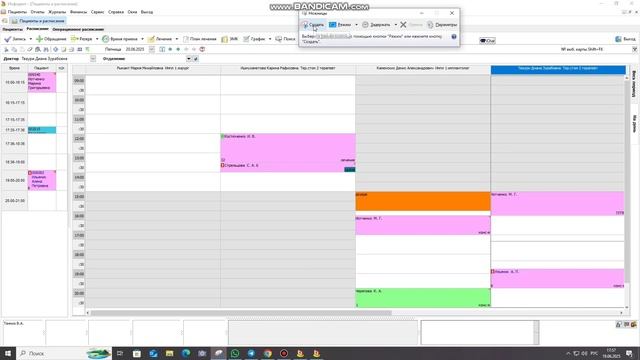Click the cut scissors icon in schedule toolbar
Screen dimensions: 640x360
(6, 49)
